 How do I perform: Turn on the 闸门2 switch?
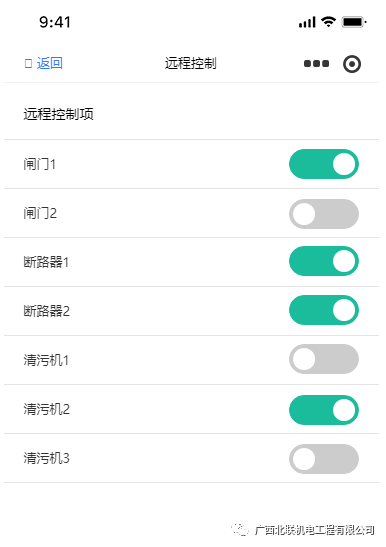(324, 214)
